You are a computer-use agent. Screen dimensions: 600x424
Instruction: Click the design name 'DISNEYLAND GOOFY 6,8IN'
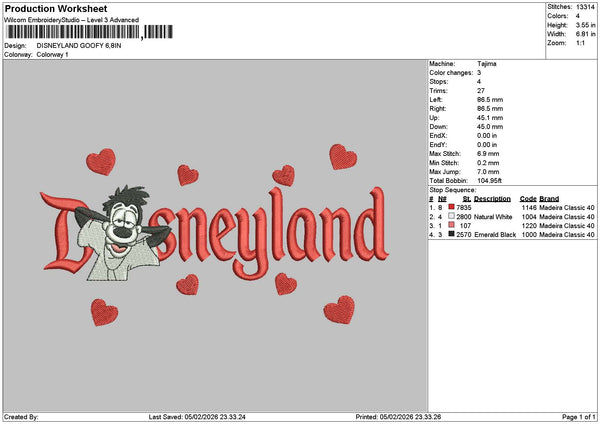[x=79, y=46]
